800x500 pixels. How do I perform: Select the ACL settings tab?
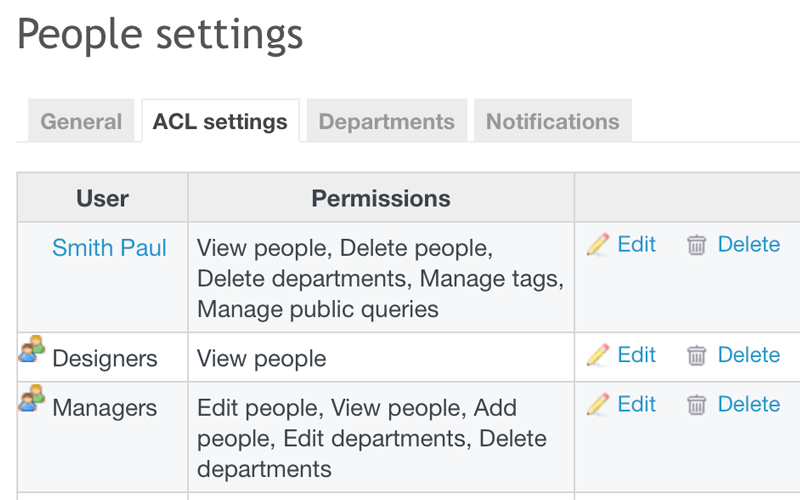pyautogui.click(x=220, y=122)
